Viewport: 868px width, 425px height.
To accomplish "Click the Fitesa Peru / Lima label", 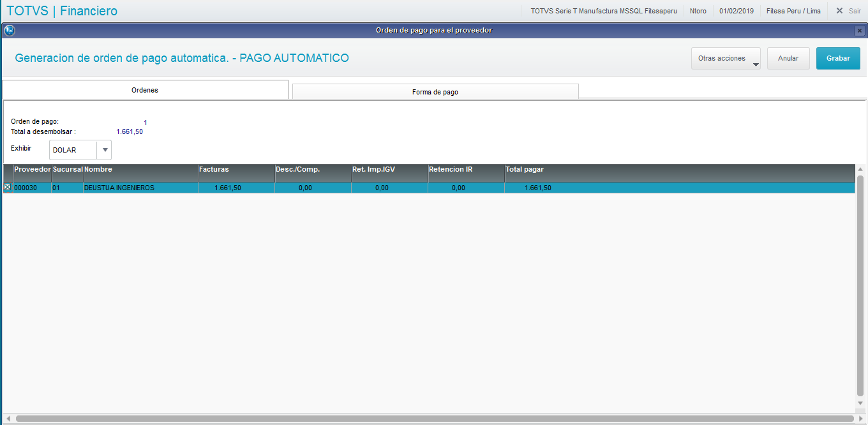I will click(793, 11).
